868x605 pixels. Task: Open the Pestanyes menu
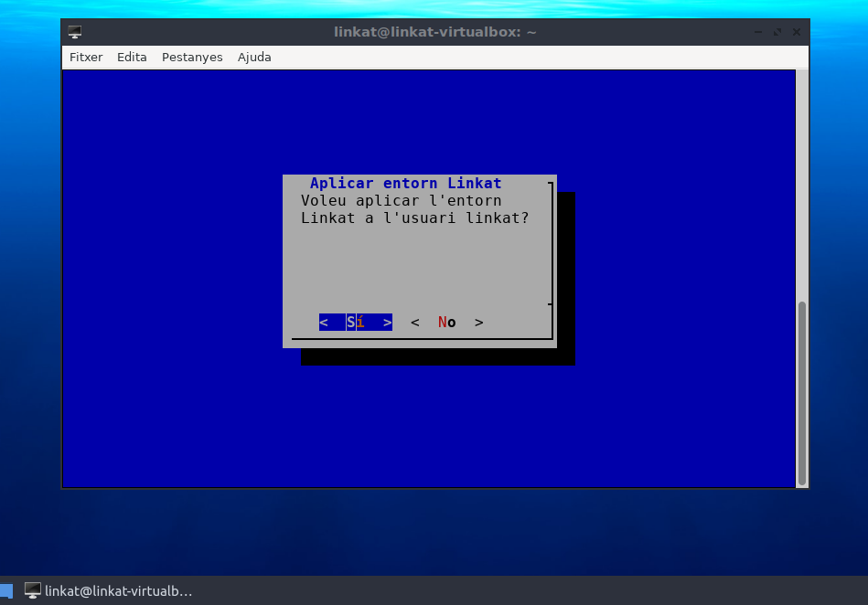pos(192,57)
